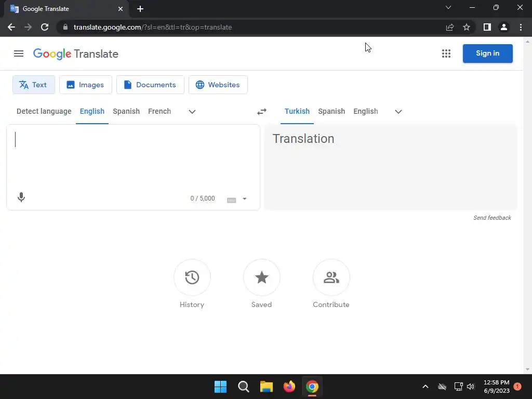Show hidden system tray icons

click(x=425, y=387)
